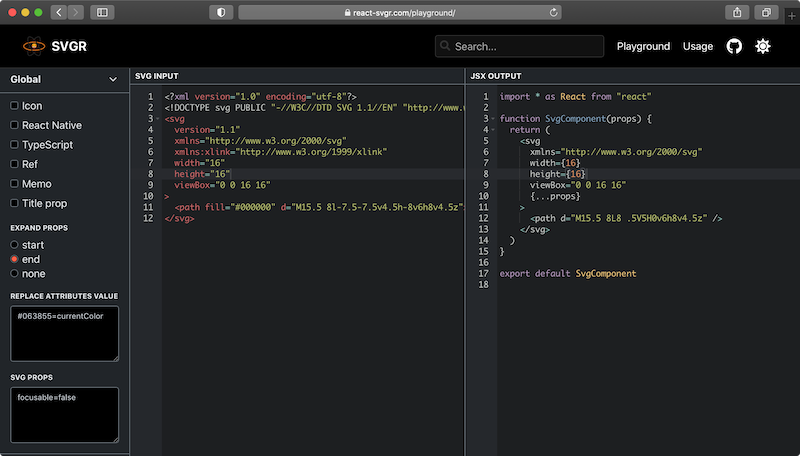
Task: Click output editor line number 18
Action: click(484, 285)
